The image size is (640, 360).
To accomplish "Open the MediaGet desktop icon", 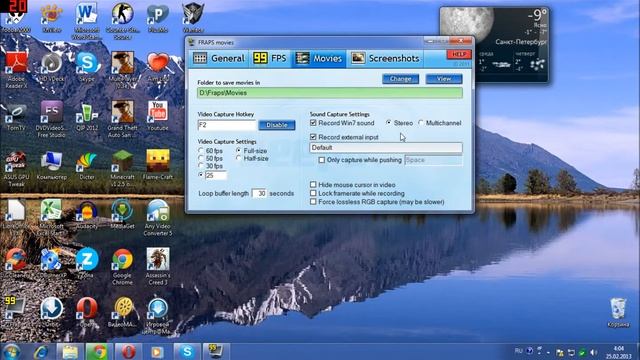I will [122, 215].
